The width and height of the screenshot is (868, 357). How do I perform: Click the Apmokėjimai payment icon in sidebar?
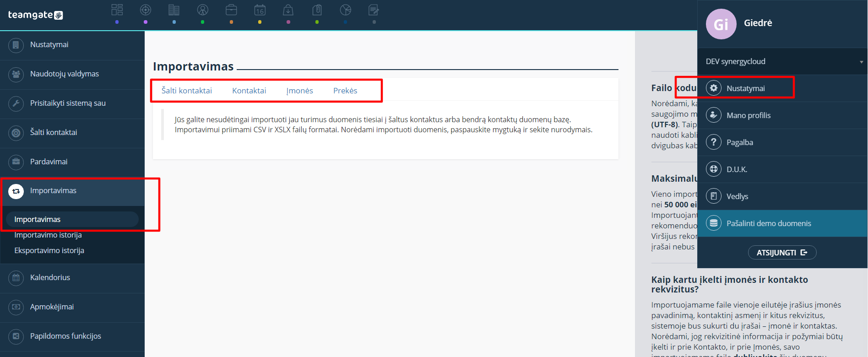(x=16, y=307)
